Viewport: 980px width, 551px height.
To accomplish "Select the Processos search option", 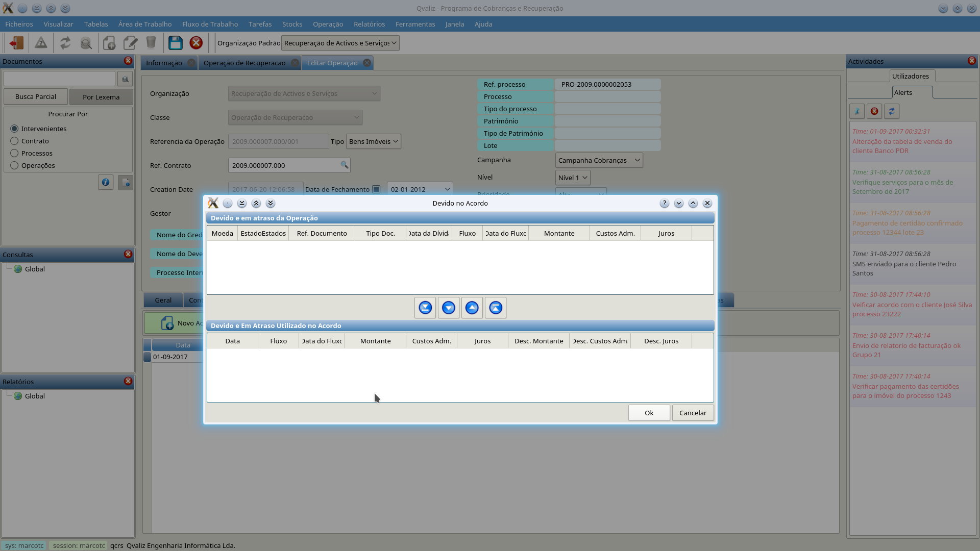I will [x=14, y=153].
